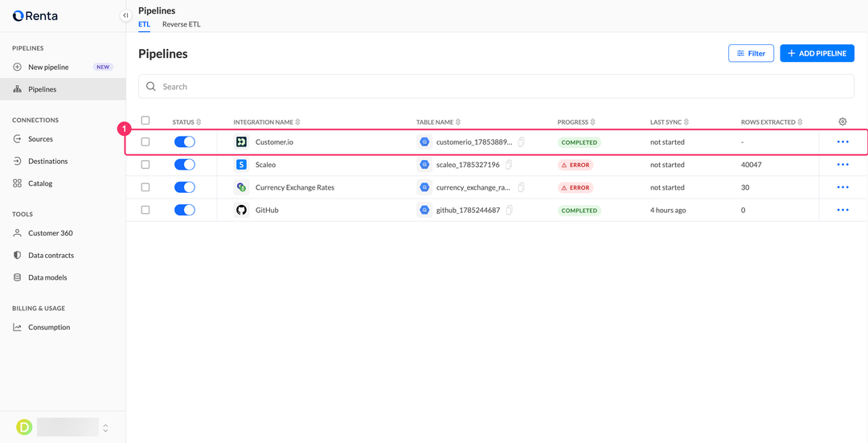Screen dimensions: 868x443
Task: Open more actions for Currency Exchange Rates
Action: pyautogui.click(x=842, y=187)
